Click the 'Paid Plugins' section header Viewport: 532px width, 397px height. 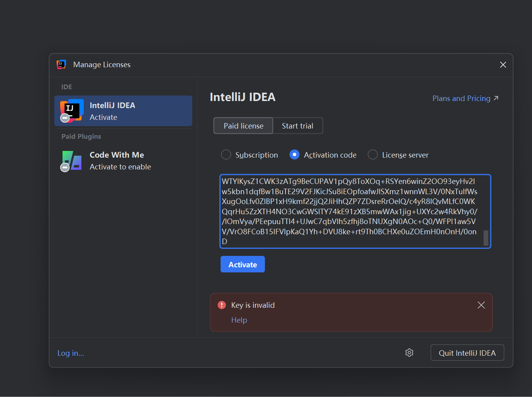81,136
